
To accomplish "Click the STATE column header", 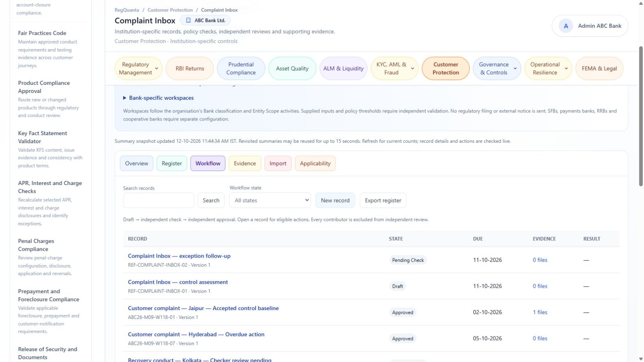I will click(396, 239).
